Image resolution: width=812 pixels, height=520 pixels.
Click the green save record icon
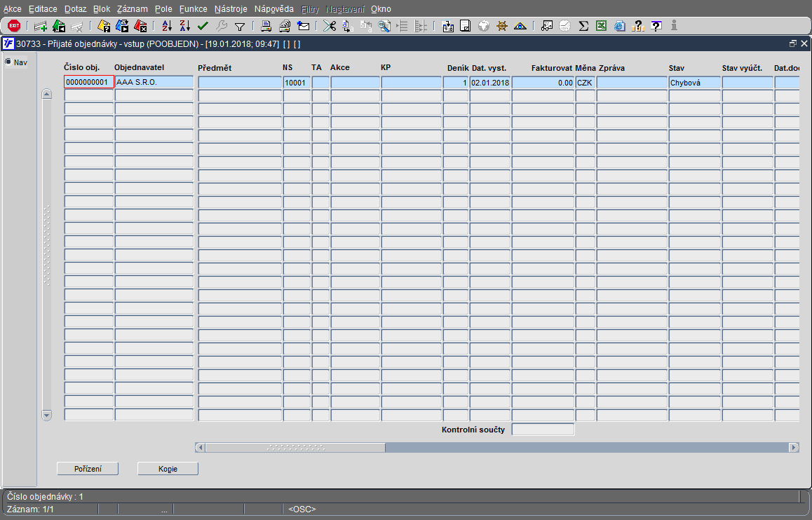click(x=59, y=26)
